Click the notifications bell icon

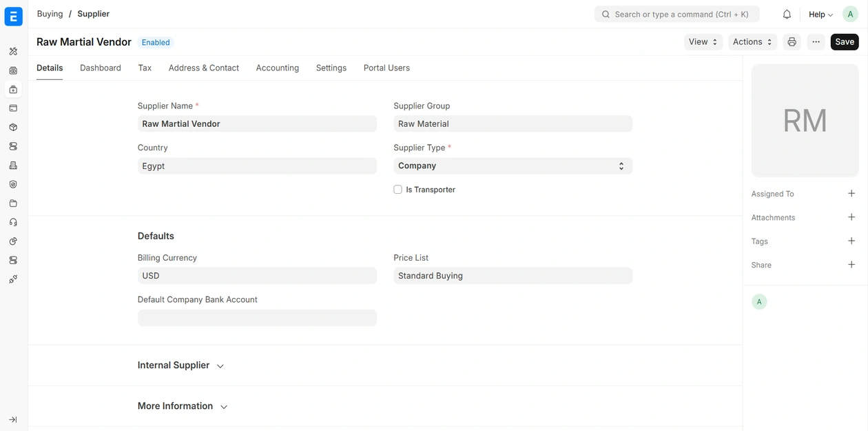pos(787,14)
